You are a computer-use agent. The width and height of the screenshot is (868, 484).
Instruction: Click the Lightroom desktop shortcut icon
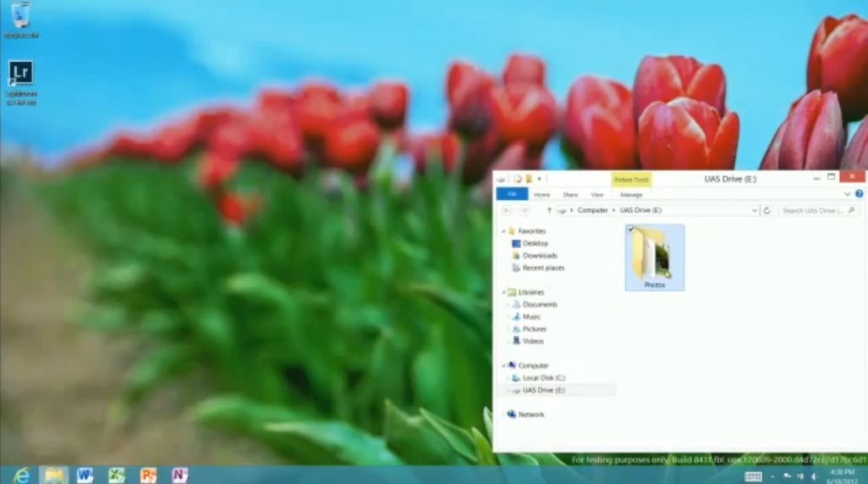tap(21, 73)
